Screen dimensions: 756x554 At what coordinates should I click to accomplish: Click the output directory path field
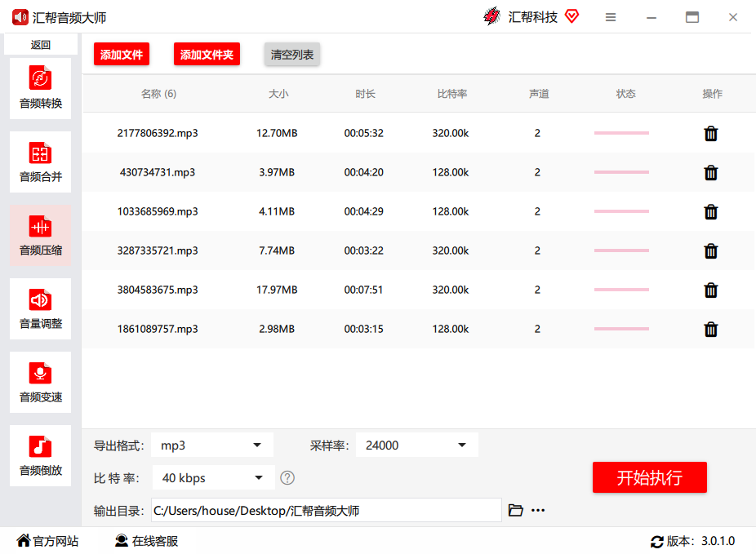[x=326, y=511]
